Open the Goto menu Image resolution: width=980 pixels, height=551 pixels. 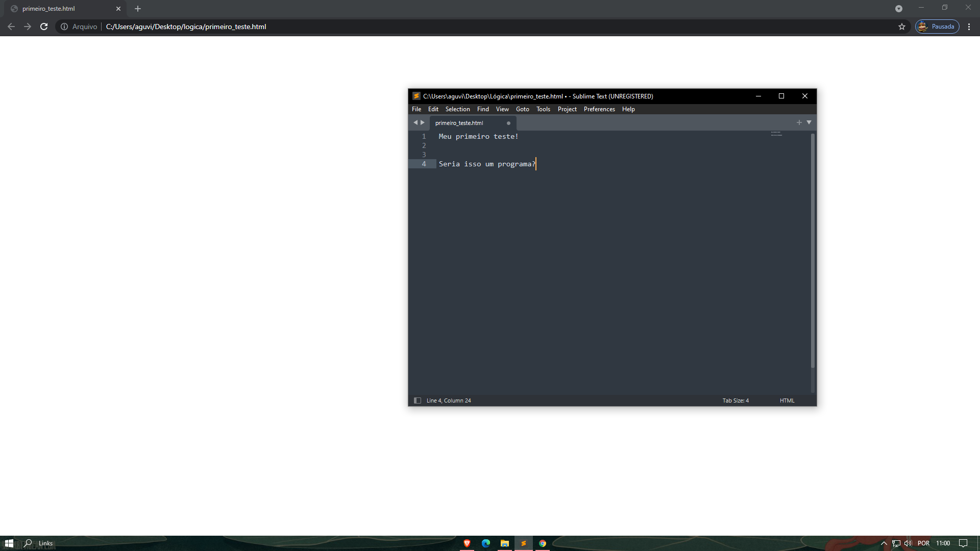coord(523,109)
